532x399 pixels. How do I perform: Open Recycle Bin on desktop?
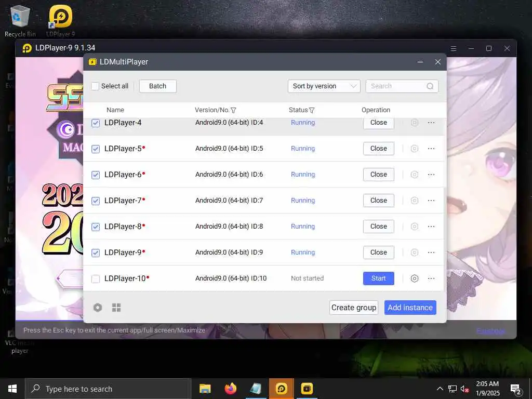[x=20, y=21]
